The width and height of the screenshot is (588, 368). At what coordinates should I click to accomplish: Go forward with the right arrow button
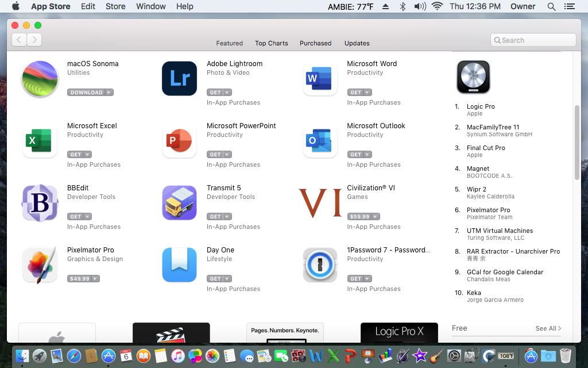pos(34,40)
